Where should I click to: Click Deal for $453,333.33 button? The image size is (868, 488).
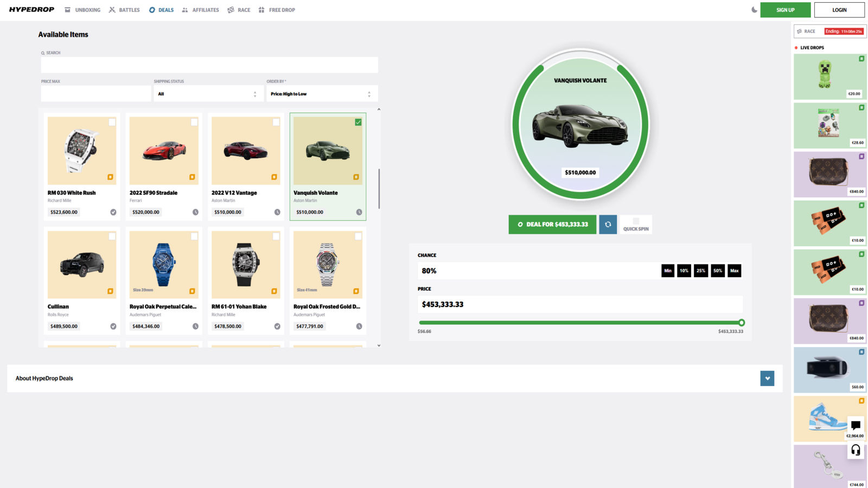tap(552, 224)
